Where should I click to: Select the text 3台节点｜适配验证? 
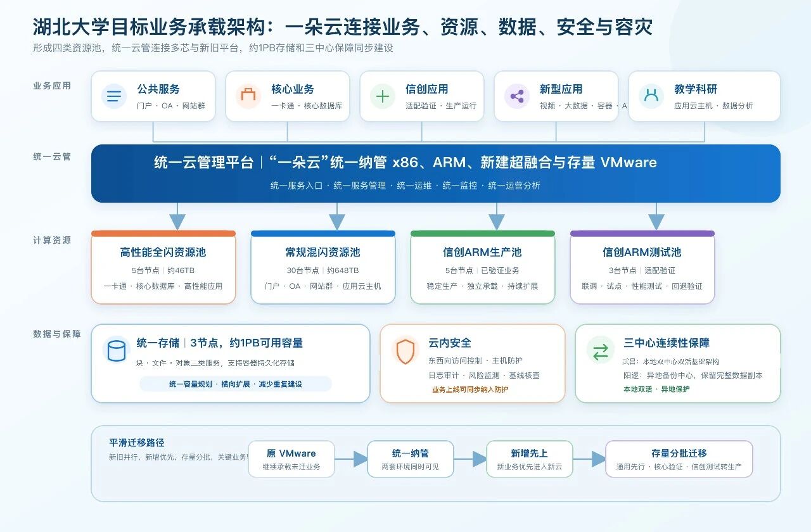642,270
